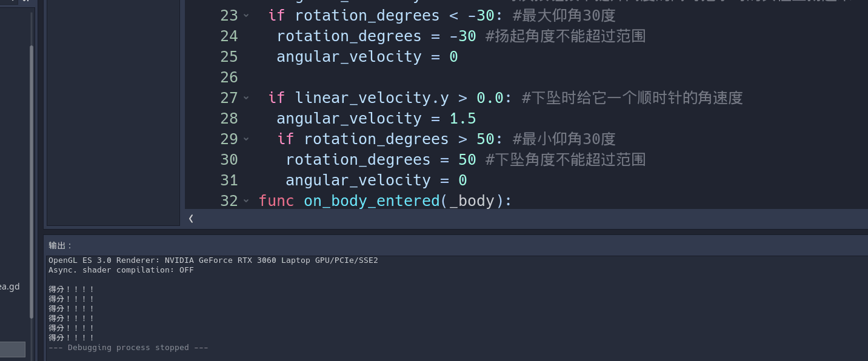Image resolution: width=868 pixels, height=361 pixels.
Task: Place cursor on 'angular_velocity = 1.5' line
Action: click(x=376, y=119)
